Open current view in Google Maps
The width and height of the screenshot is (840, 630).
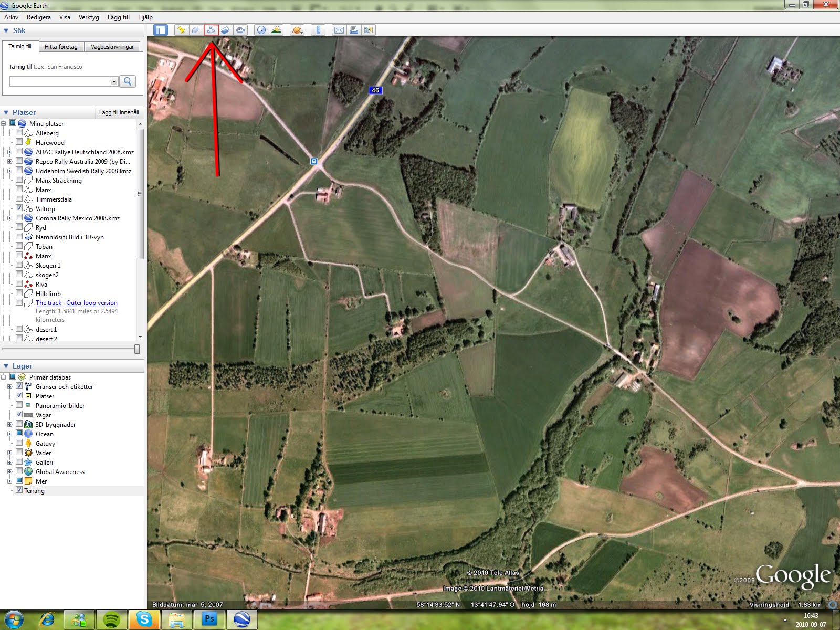click(369, 30)
